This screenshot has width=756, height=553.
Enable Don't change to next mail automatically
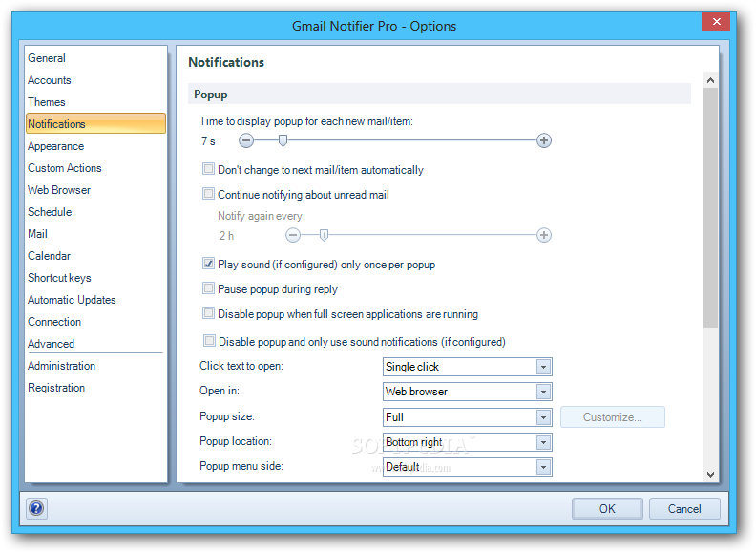pos(208,169)
